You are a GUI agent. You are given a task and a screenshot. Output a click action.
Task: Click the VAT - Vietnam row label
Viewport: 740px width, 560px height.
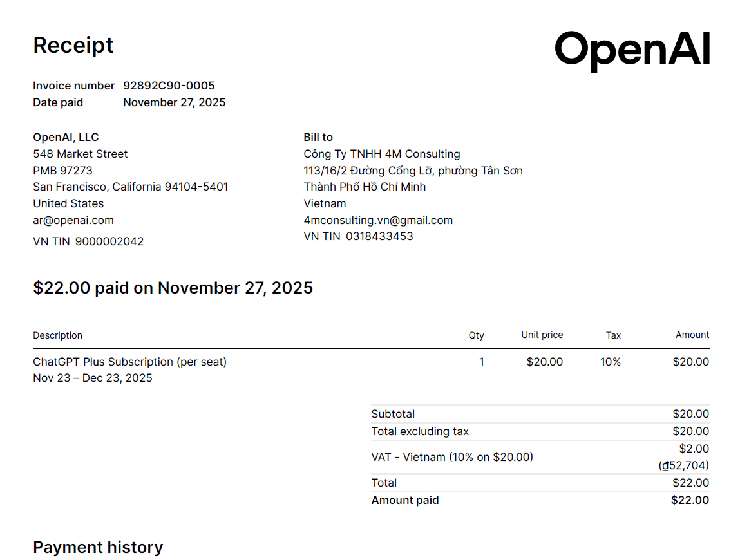[452, 457]
